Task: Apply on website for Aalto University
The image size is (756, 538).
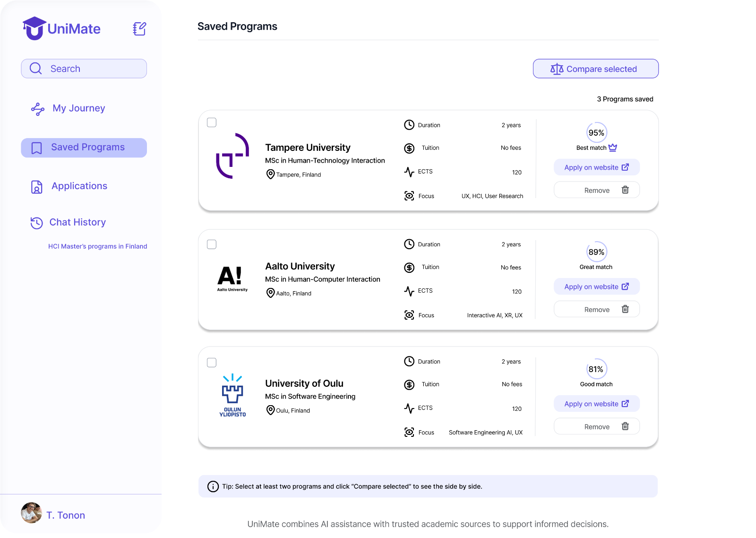Action: (597, 286)
